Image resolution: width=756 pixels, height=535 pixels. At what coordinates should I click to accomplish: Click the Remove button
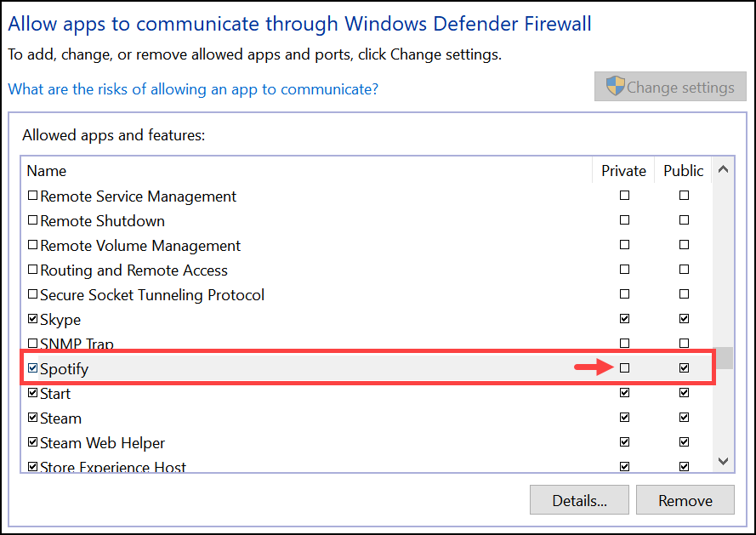coord(685,499)
